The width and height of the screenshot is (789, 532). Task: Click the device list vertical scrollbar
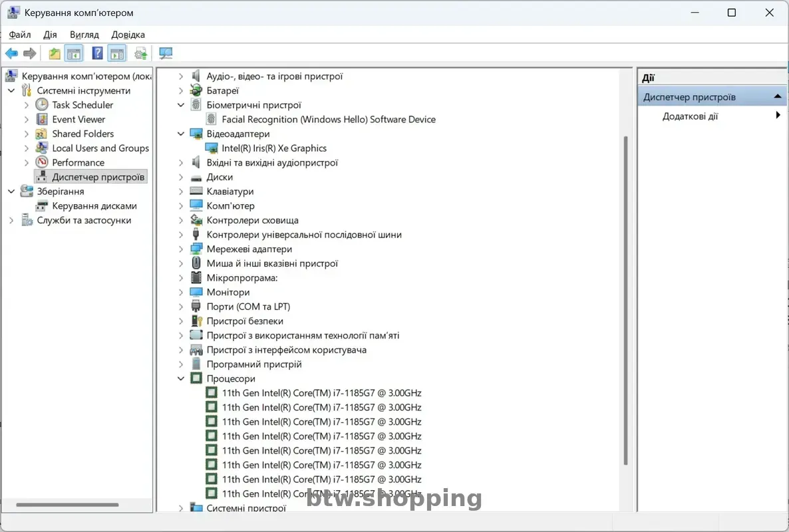(625, 299)
